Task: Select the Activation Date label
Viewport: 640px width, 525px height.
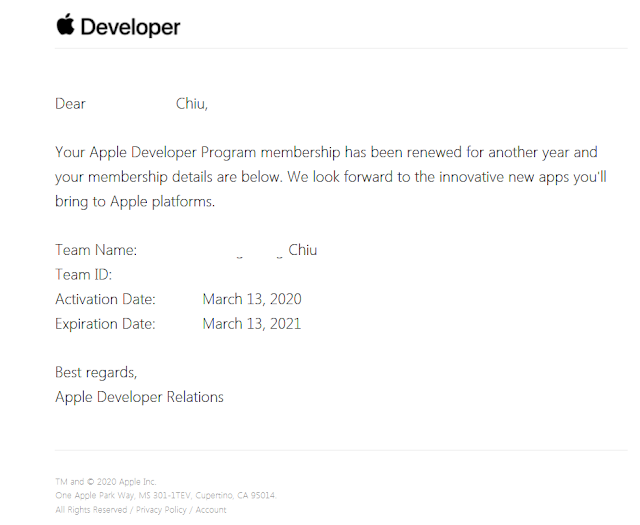Action: coord(105,299)
